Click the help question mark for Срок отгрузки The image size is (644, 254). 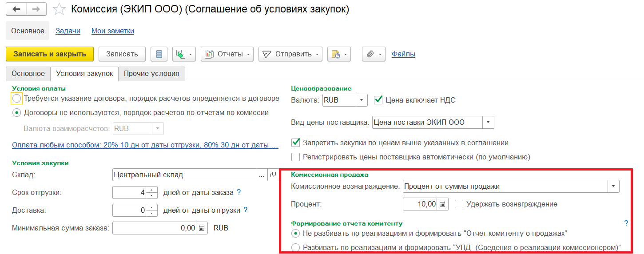[x=239, y=192]
